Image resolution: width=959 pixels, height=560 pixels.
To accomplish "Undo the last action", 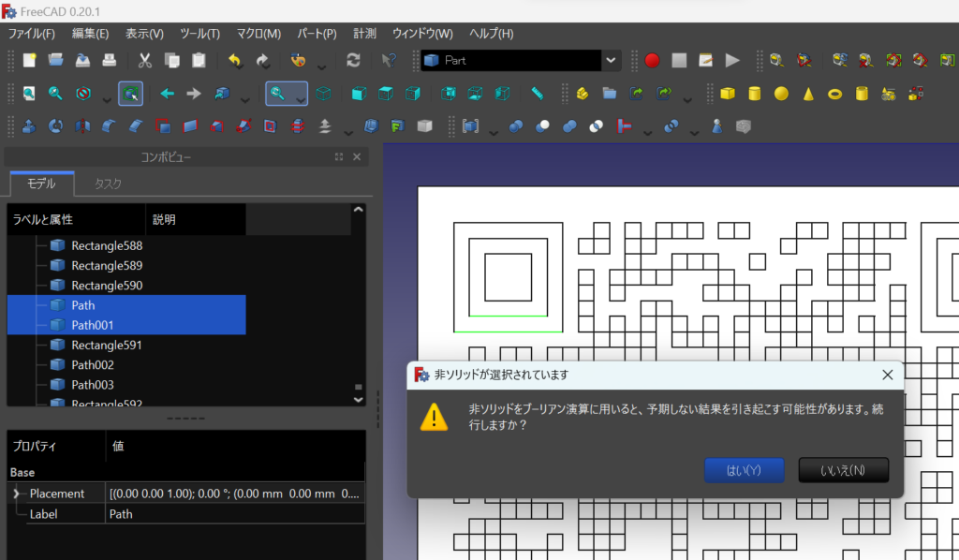I will point(234,61).
